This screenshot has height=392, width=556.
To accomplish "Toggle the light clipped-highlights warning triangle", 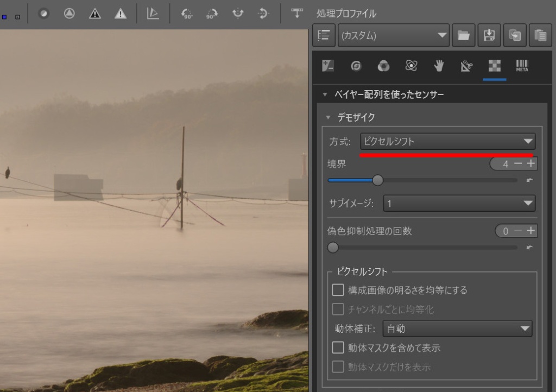I will pos(121,14).
